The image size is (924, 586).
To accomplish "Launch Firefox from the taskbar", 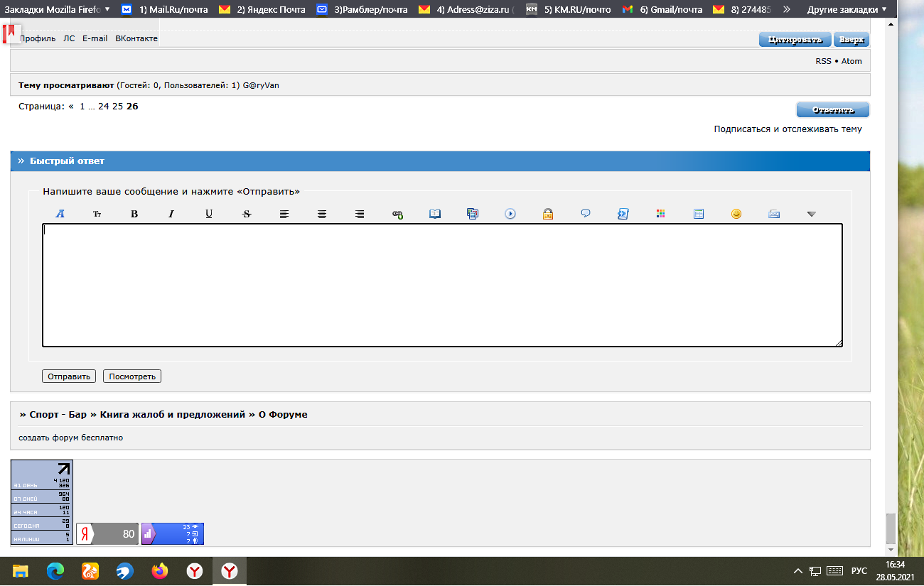I will click(159, 570).
